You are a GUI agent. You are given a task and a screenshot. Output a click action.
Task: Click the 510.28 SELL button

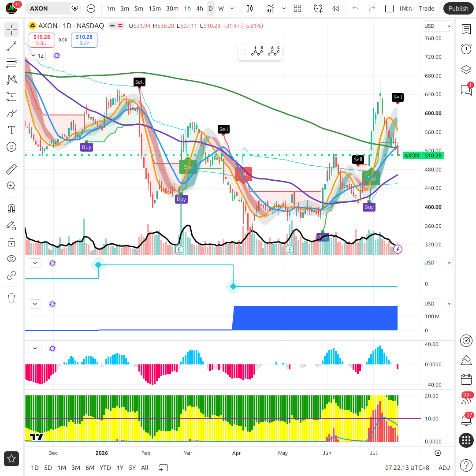click(42, 40)
